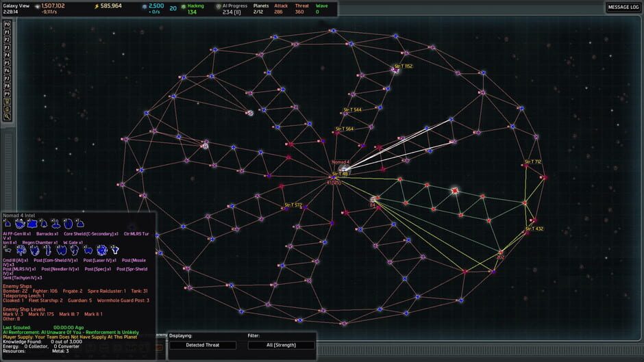Click the 'Nomad 4 Intel' panel title
Viewport: 644px width, 362px height.
tap(19, 216)
